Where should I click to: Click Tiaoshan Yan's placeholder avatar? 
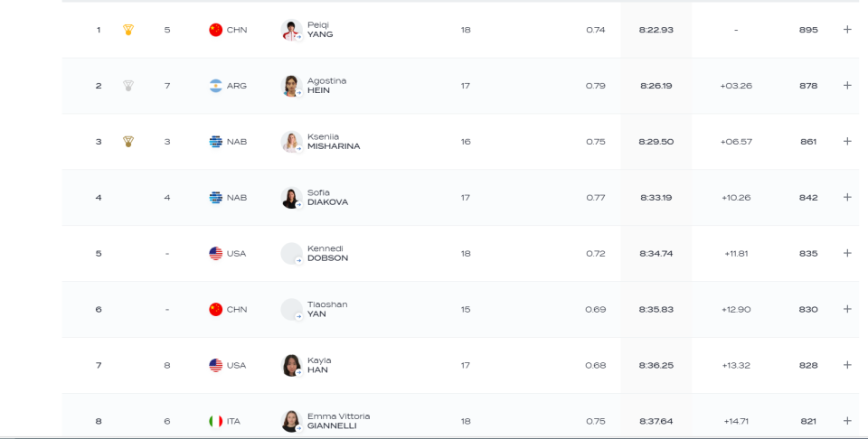[x=291, y=309]
